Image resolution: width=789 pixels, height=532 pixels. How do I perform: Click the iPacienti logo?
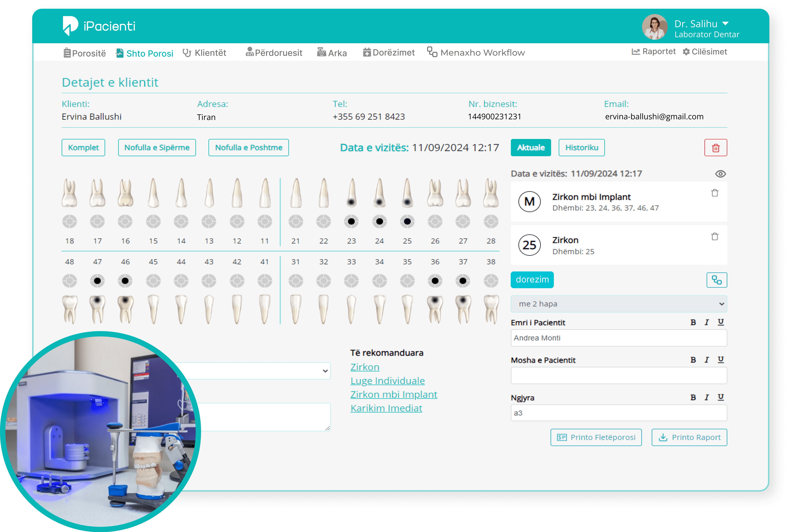point(99,26)
